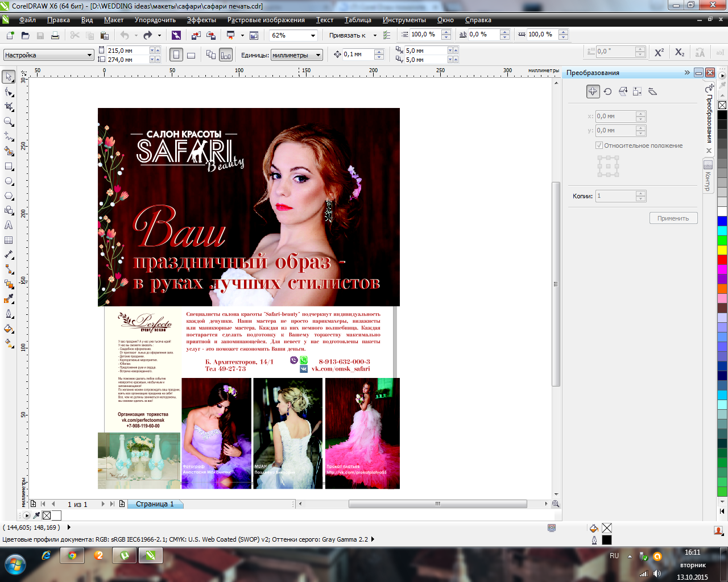The width and height of the screenshot is (728, 582).
Task: Toggle Landscape page orientation
Action: tap(191, 55)
